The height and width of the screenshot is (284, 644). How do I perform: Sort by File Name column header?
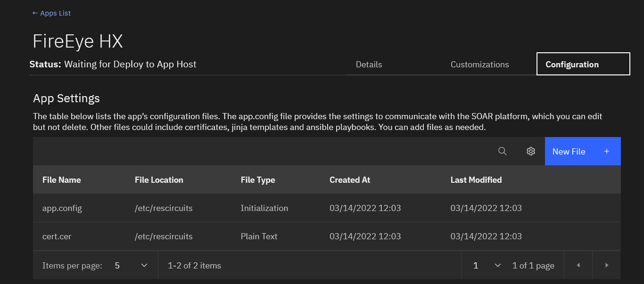pos(62,180)
